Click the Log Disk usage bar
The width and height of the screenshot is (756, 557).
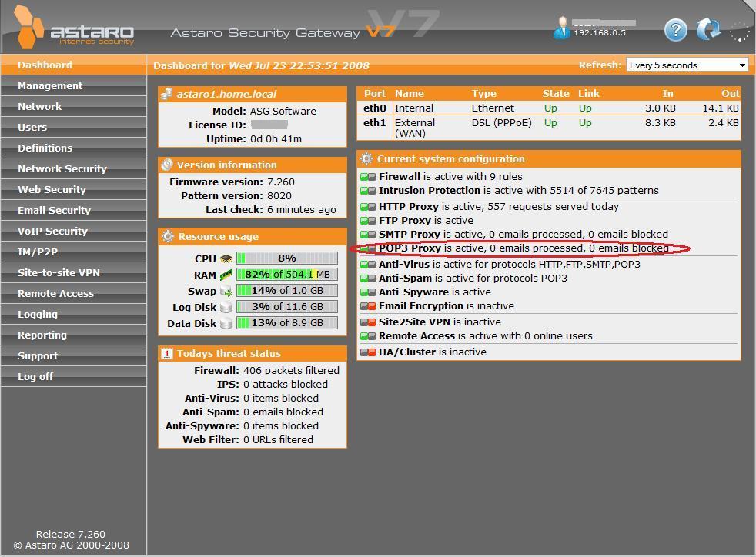287,306
